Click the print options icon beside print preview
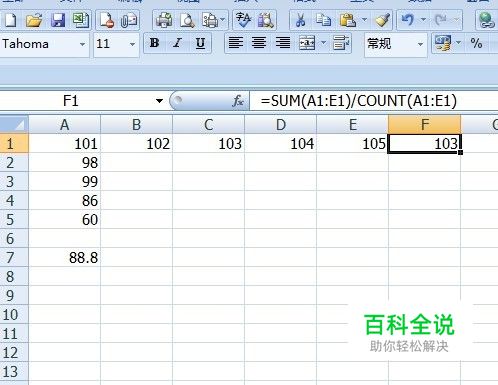 [x=210, y=20]
